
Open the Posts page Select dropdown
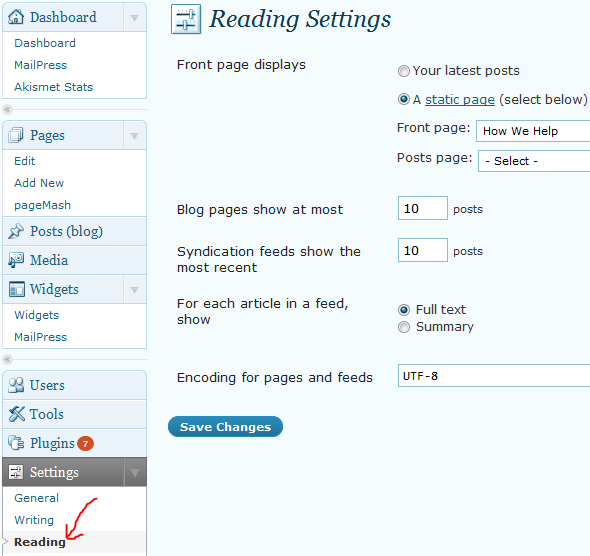tap(534, 161)
